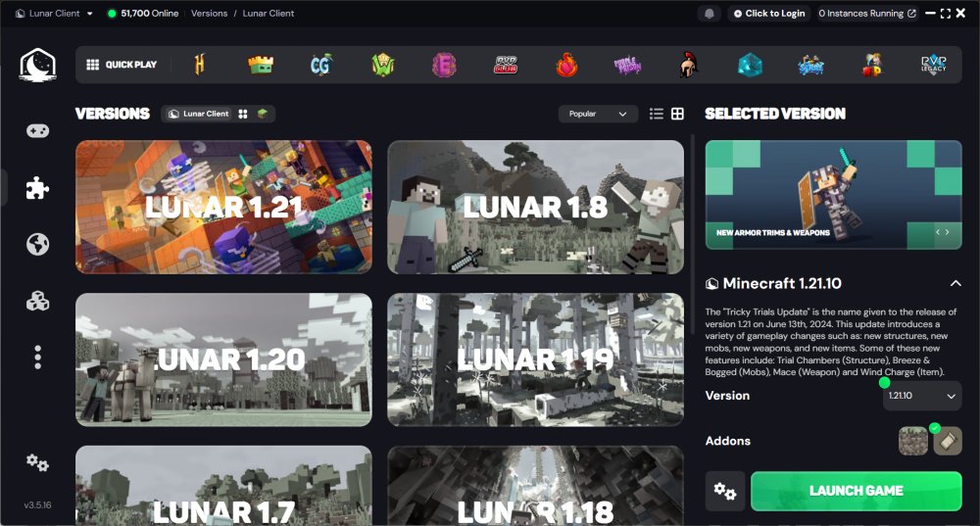Click the Lunar Client moon logo
The width and height of the screenshot is (980, 526).
coord(38,65)
